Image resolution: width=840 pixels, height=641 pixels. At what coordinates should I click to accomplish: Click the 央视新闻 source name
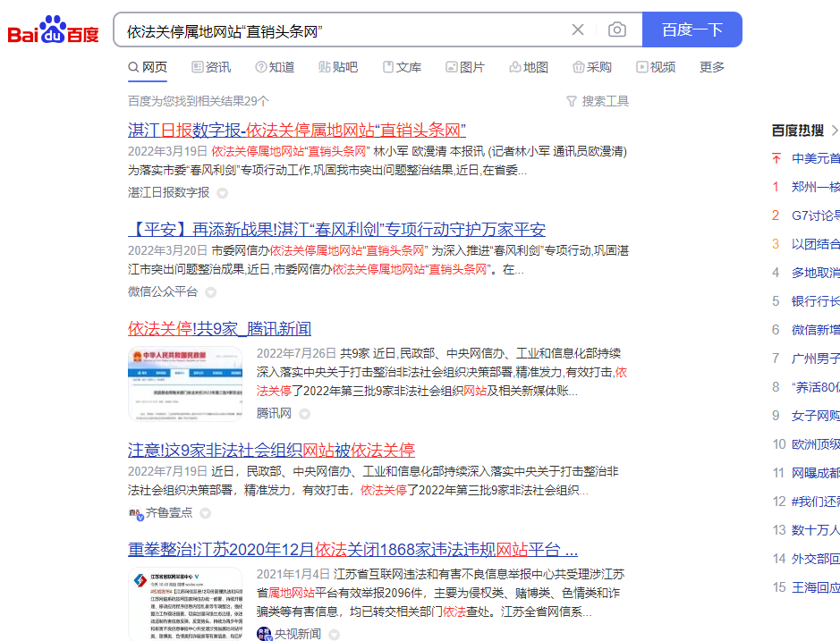[298, 634]
